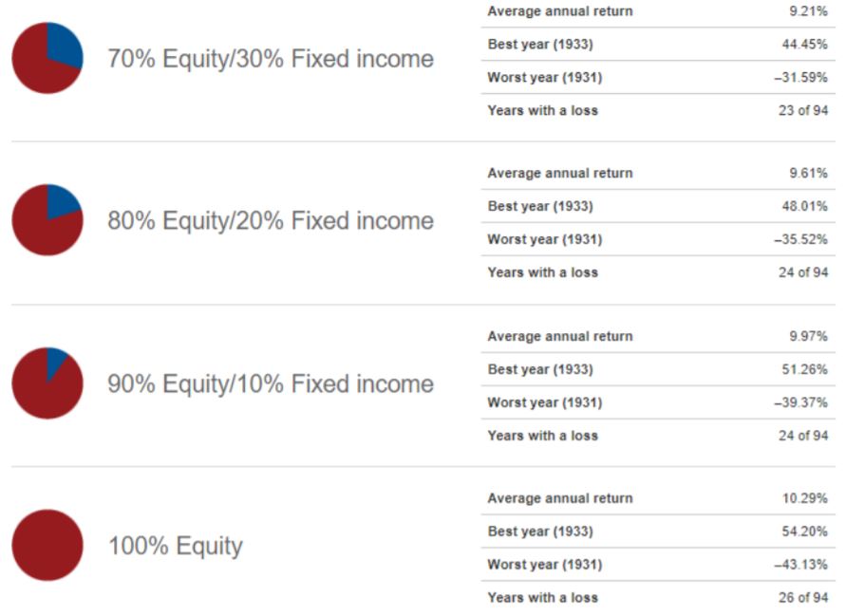This screenshot has height=616, width=846.
Task: Click the 80% Equity/20% Fixed income pie chart
Action: coord(47,219)
